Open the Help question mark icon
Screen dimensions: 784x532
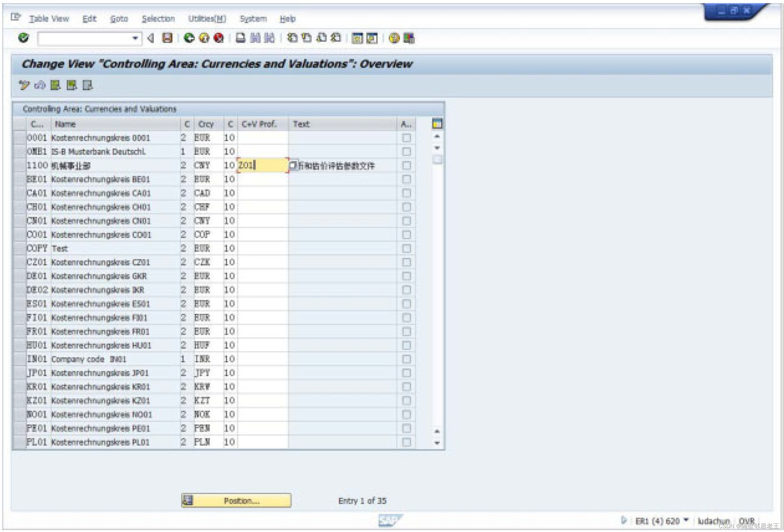(x=394, y=38)
